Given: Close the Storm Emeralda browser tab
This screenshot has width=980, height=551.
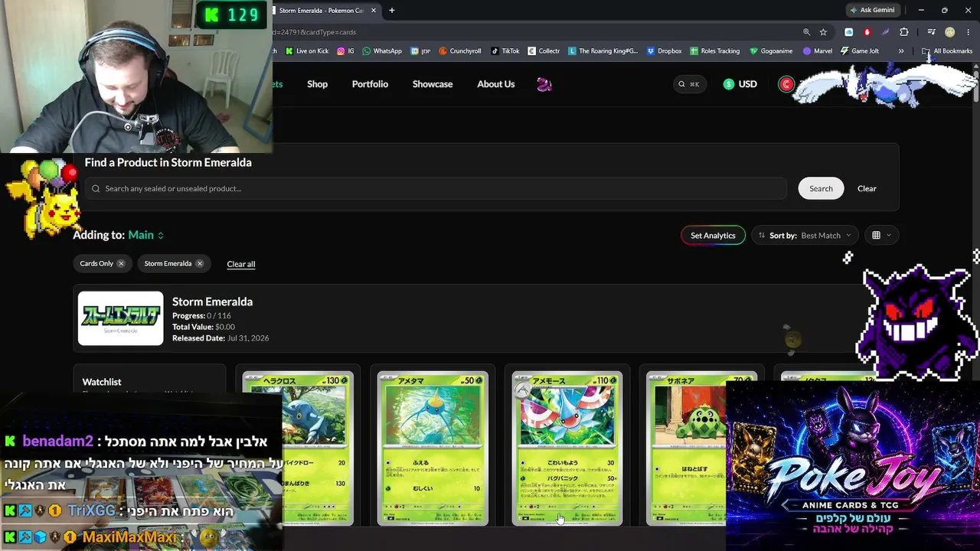Looking at the screenshot, I should tap(374, 11).
